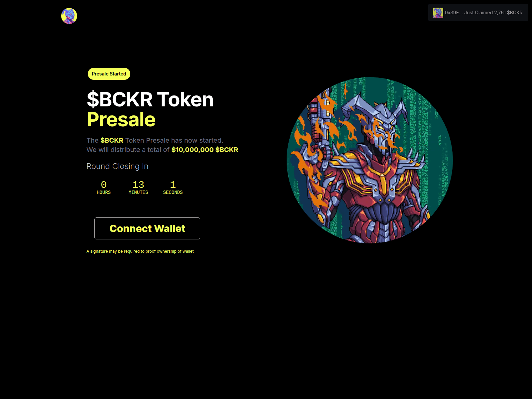
Task: Click the $BCKR Token heading
Action: 150,99
